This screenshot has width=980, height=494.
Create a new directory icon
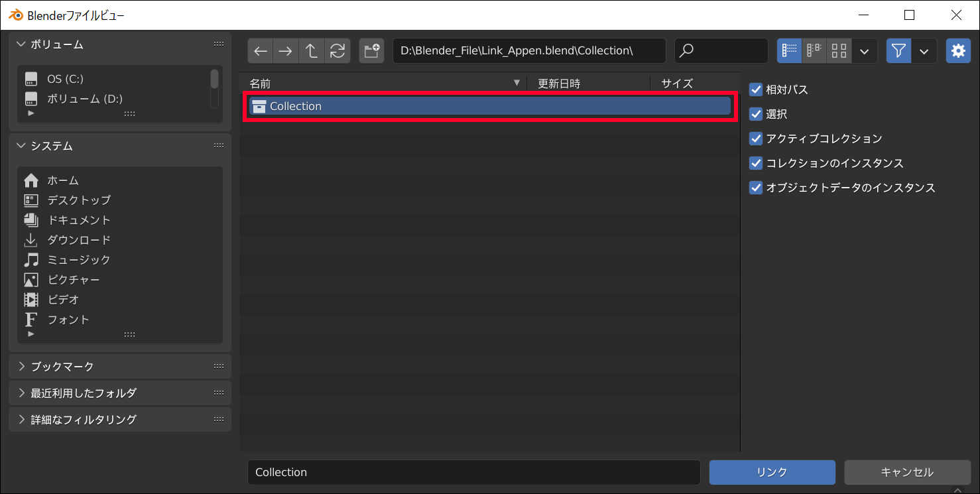pos(372,50)
